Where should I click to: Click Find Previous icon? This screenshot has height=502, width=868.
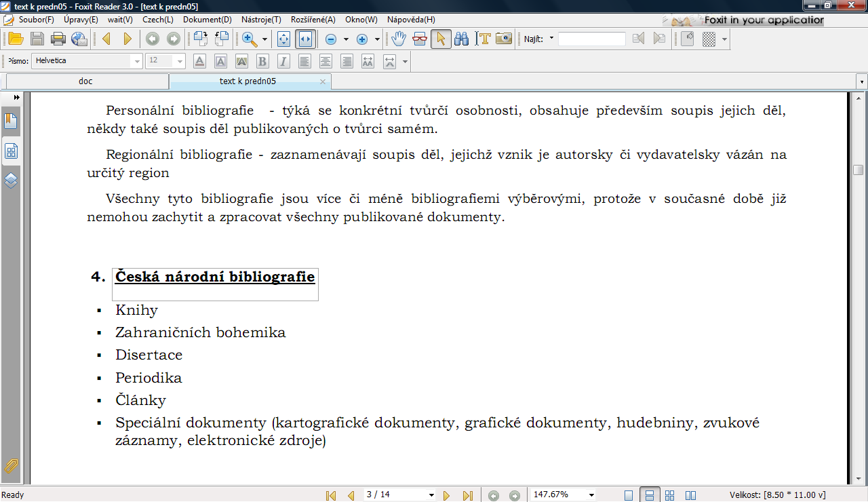(638, 39)
